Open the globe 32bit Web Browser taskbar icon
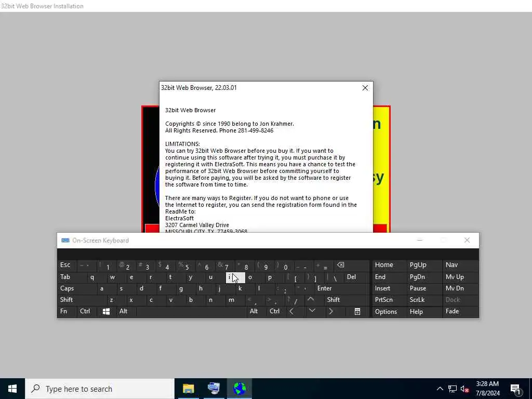 (x=240, y=389)
